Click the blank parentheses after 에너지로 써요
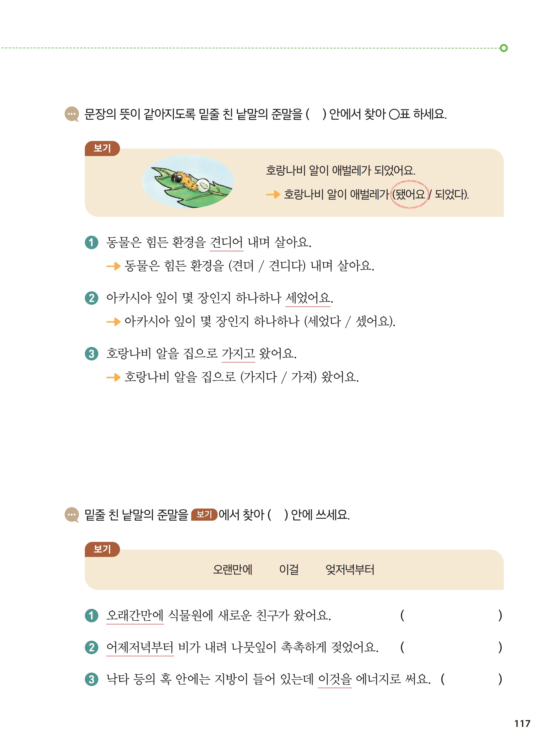560x752 pixels. [x=471, y=679]
